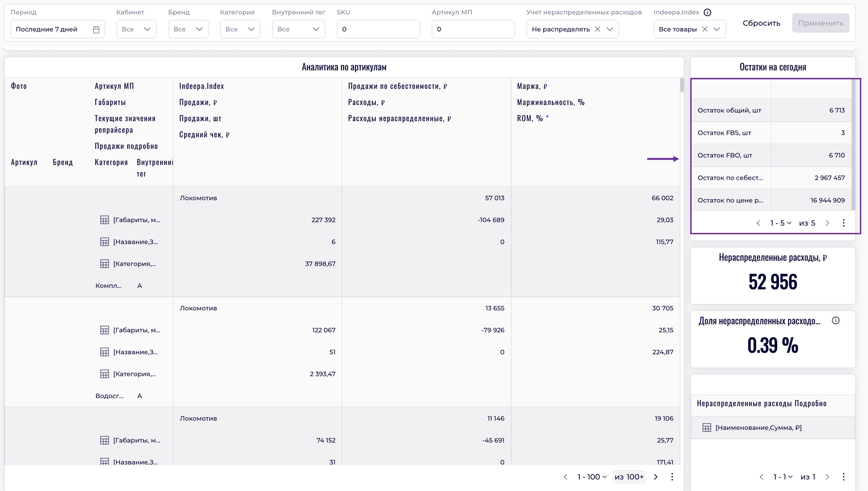Expand the Кабинет dropdown
868x491 pixels.
click(136, 29)
